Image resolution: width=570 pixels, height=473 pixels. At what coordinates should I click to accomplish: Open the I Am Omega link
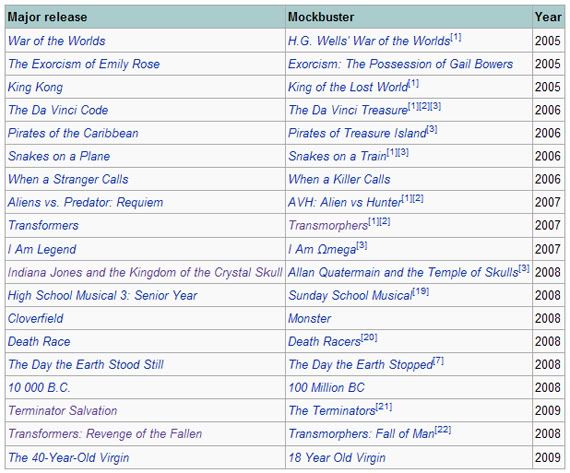pos(322,249)
